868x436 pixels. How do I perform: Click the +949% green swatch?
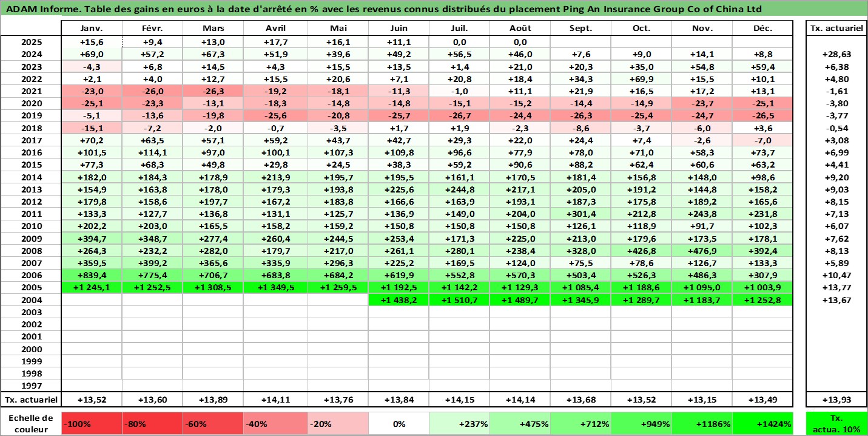tap(641, 424)
